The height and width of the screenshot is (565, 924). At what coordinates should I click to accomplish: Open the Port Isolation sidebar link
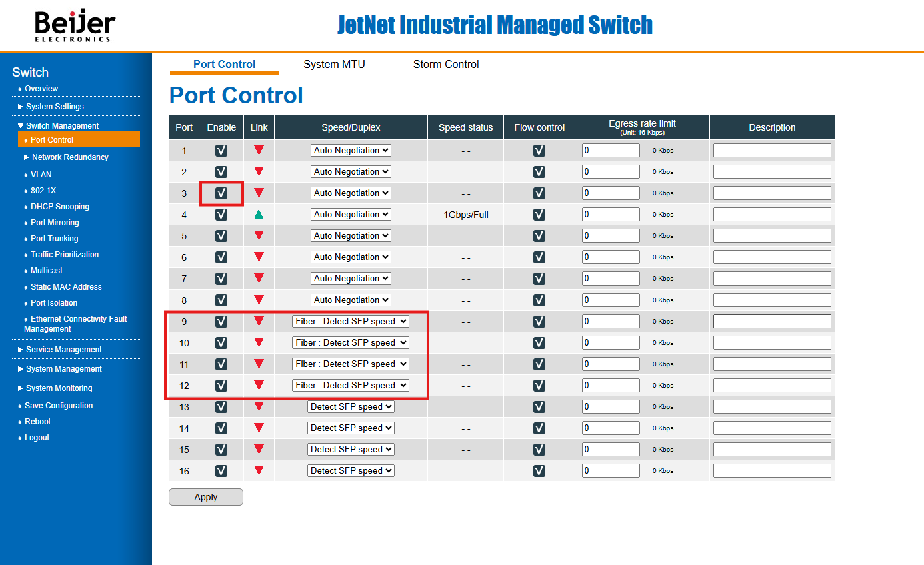point(54,303)
